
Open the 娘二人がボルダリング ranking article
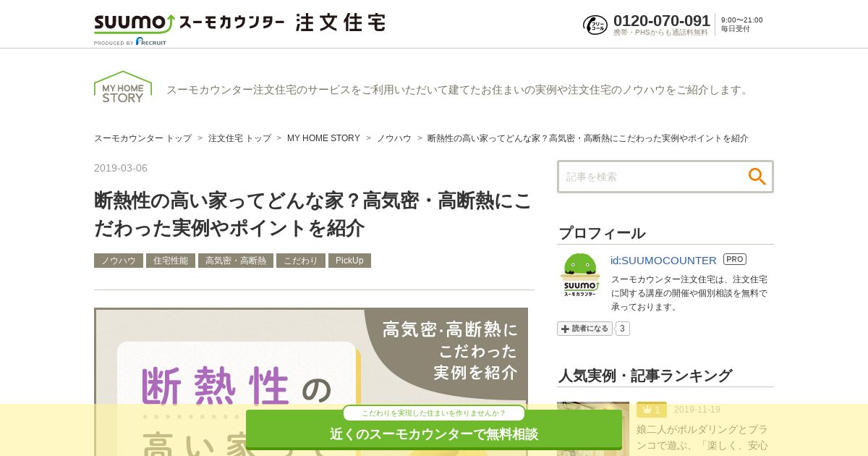pos(702,437)
